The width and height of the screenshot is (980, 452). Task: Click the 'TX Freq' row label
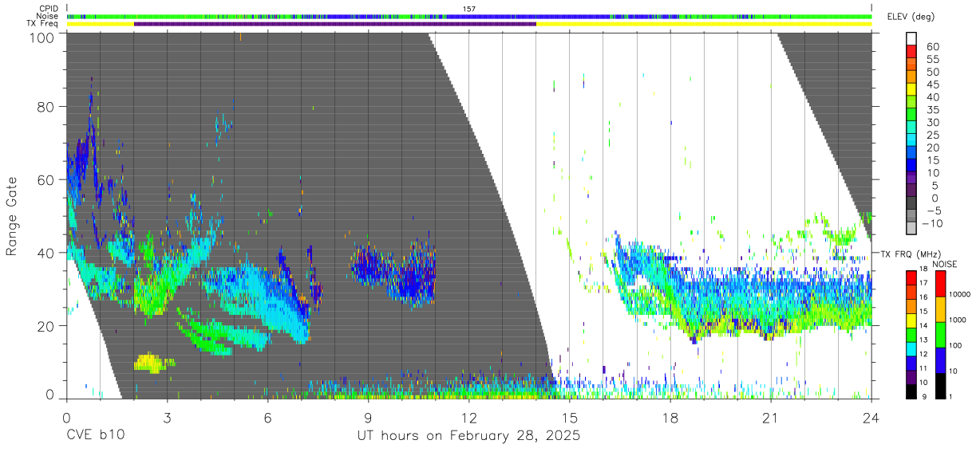pos(41,24)
